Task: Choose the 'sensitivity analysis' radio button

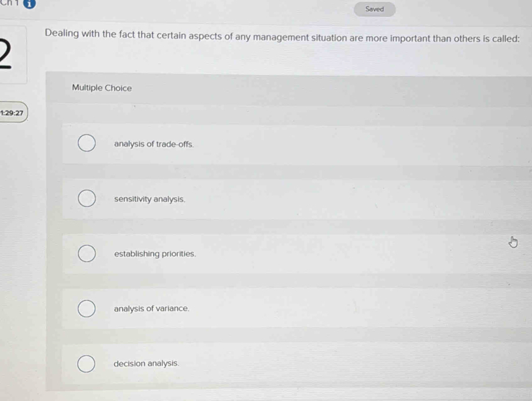Action: pos(87,199)
